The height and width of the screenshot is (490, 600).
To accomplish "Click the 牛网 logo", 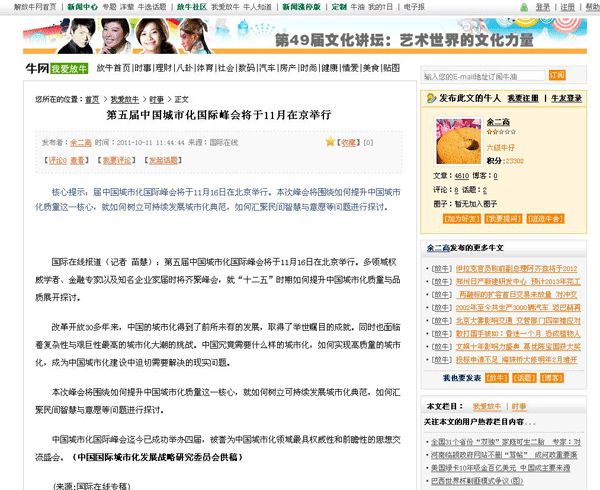I will (x=37, y=68).
